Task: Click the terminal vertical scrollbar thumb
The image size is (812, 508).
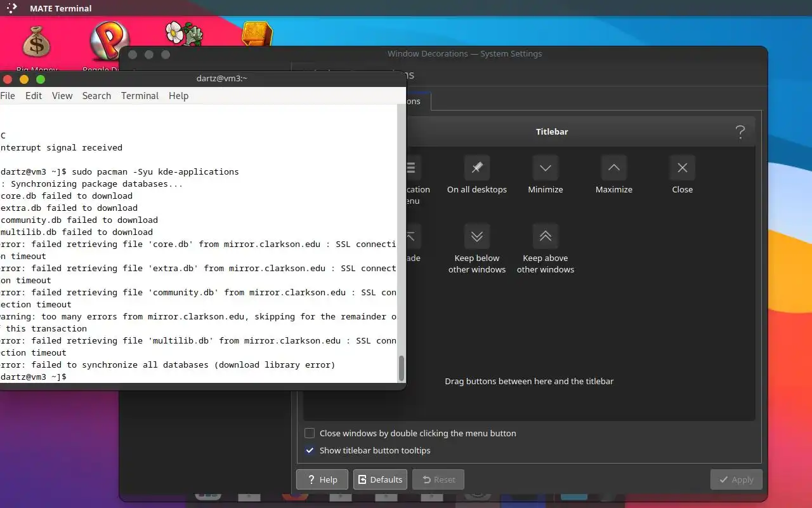Action: tap(401, 368)
